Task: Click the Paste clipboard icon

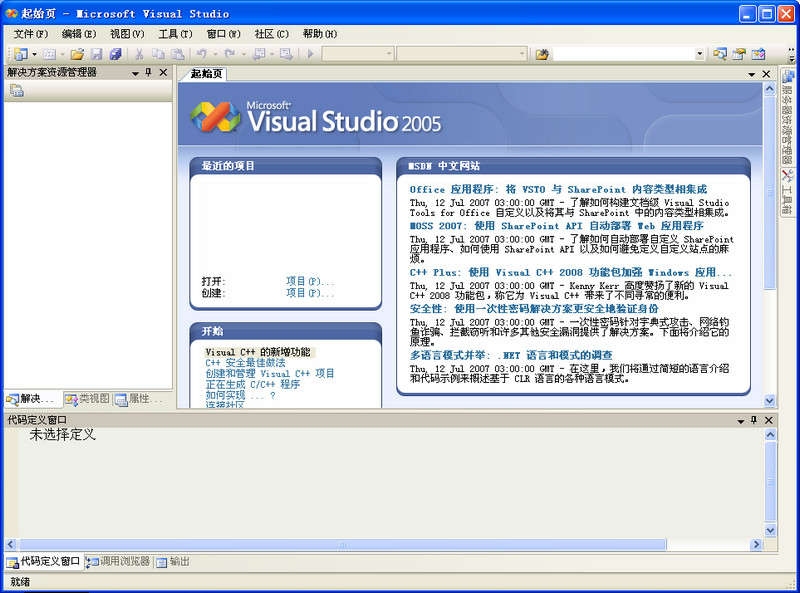Action: 178,54
